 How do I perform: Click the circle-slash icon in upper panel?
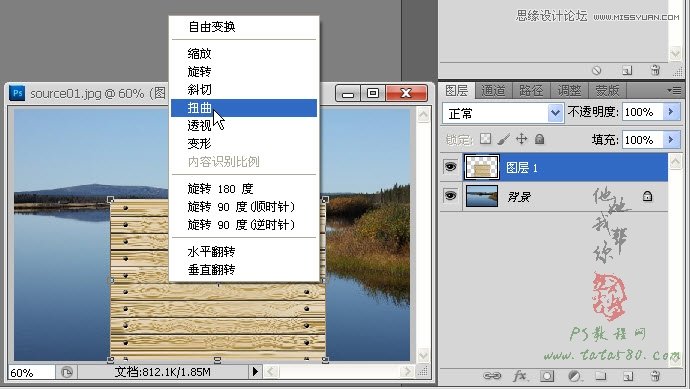[597, 70]
